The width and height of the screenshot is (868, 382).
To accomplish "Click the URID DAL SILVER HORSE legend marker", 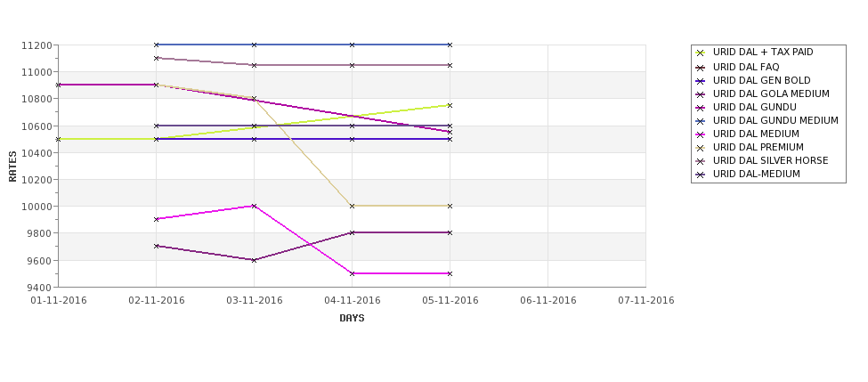I will tap(701, 161).
